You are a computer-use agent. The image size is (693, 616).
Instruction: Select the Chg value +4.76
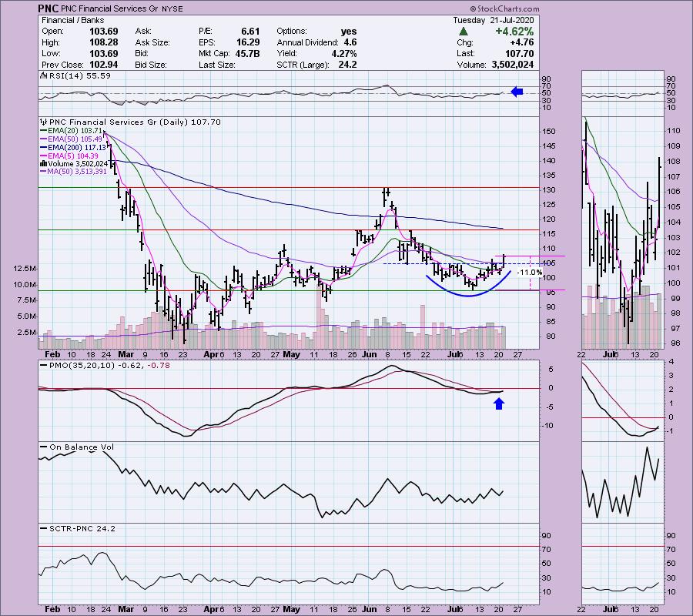point(521,42)
